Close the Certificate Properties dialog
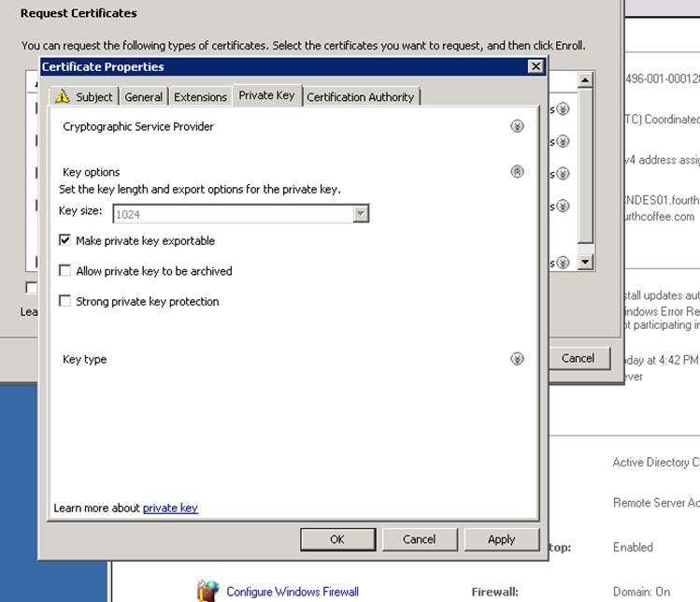The width and height of the screenshot is (700, 602). point(535,66)
